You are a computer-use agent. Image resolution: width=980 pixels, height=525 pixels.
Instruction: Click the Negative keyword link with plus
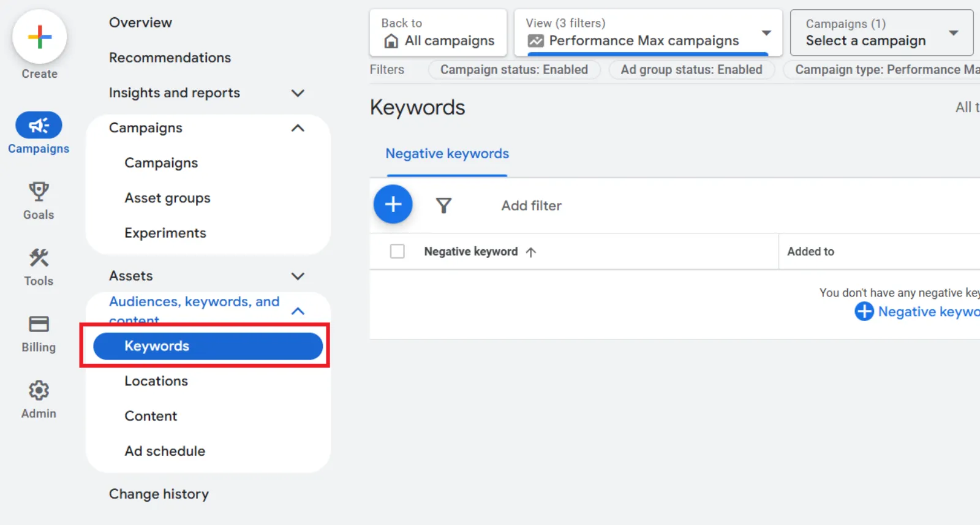coord(917,311)
